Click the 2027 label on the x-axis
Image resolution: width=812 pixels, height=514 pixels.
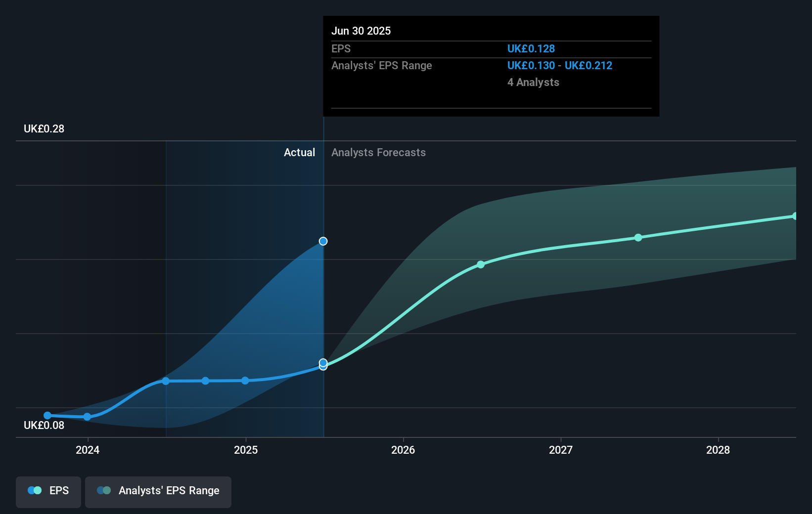click(x=560, y=450)
